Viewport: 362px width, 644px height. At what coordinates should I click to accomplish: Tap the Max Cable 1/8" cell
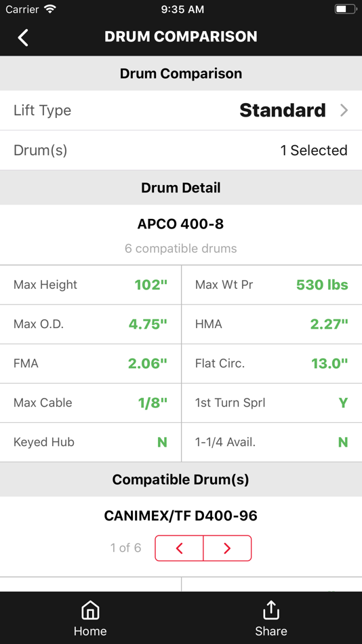(x=90, y=403)
